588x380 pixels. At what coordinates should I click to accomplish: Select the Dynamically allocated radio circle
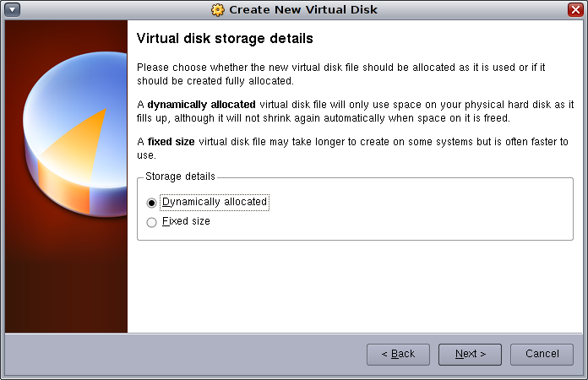152,203
